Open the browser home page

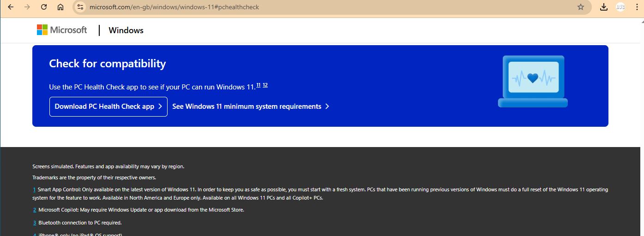click(60, 7)
